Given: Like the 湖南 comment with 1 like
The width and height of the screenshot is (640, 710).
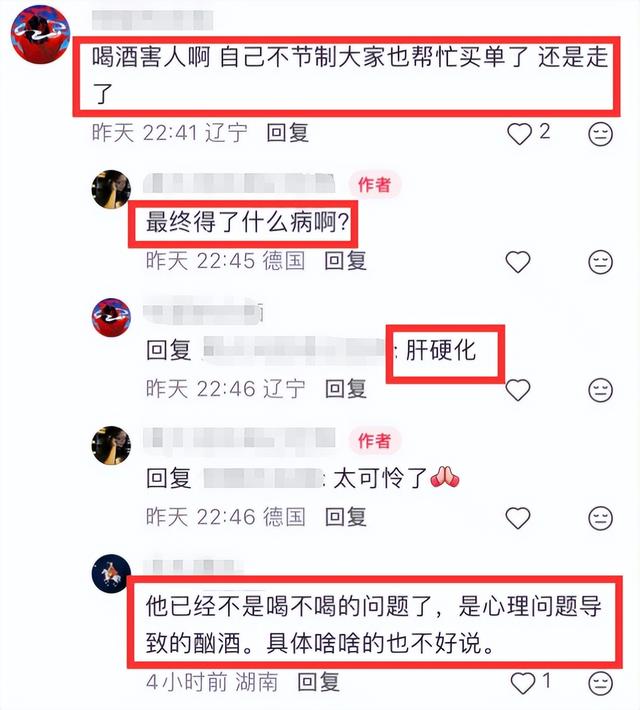Looking at the screenshot, I should point(523,683).
